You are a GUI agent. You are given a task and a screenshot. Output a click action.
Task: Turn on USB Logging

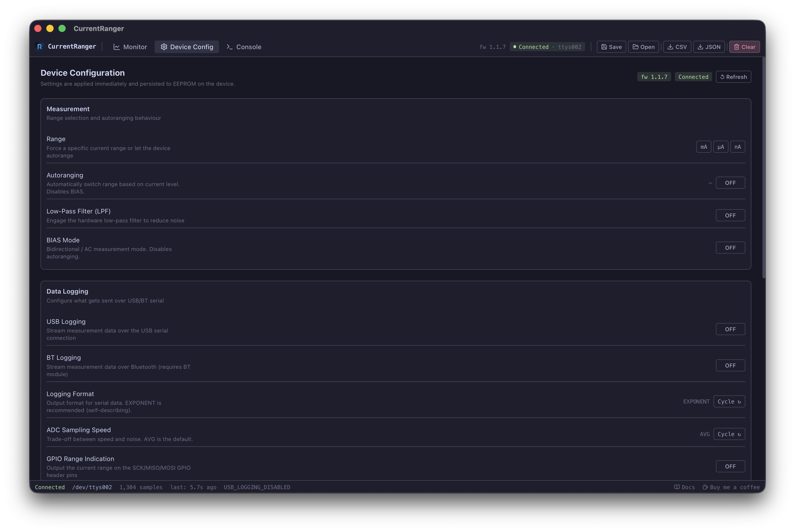click(730, 329)
